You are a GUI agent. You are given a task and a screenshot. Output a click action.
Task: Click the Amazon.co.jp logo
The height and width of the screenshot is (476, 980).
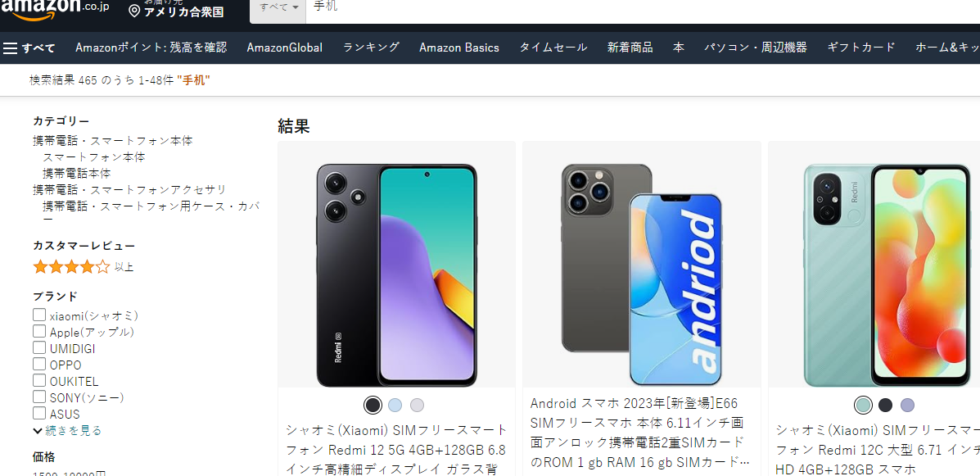pyautogui.click(x=55, y=8)
